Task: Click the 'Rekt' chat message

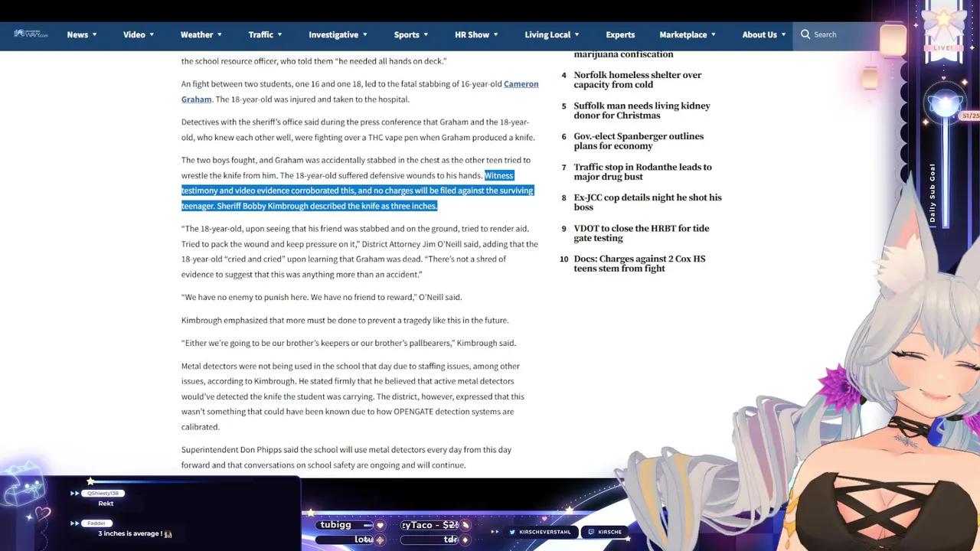Action: [x=106, y=504]
